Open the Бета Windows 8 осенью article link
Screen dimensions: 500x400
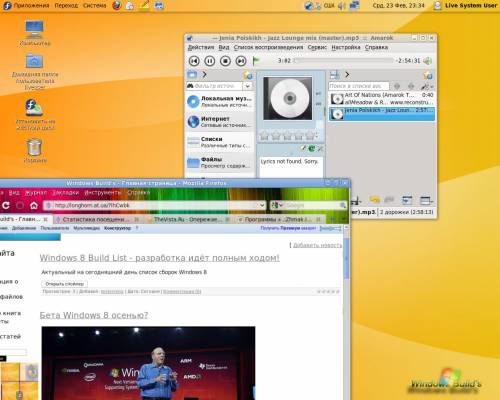(94, 315)
